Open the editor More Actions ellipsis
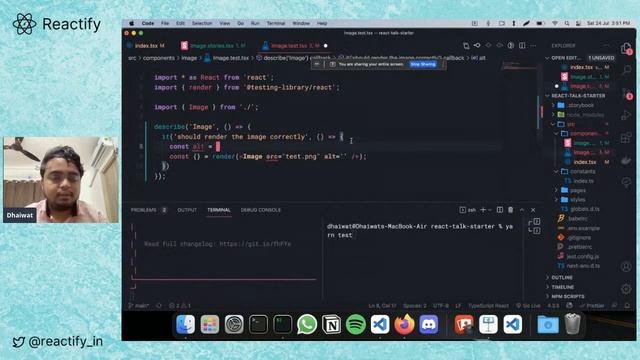The image size is (640, 360). (533, 45)
